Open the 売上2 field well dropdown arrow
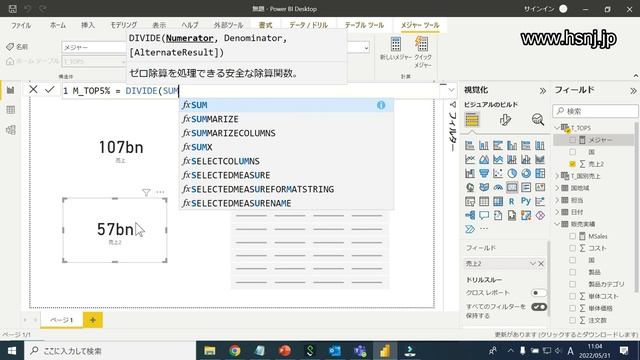The height and width of the screenshot is (360, 640). coord(532,264)
